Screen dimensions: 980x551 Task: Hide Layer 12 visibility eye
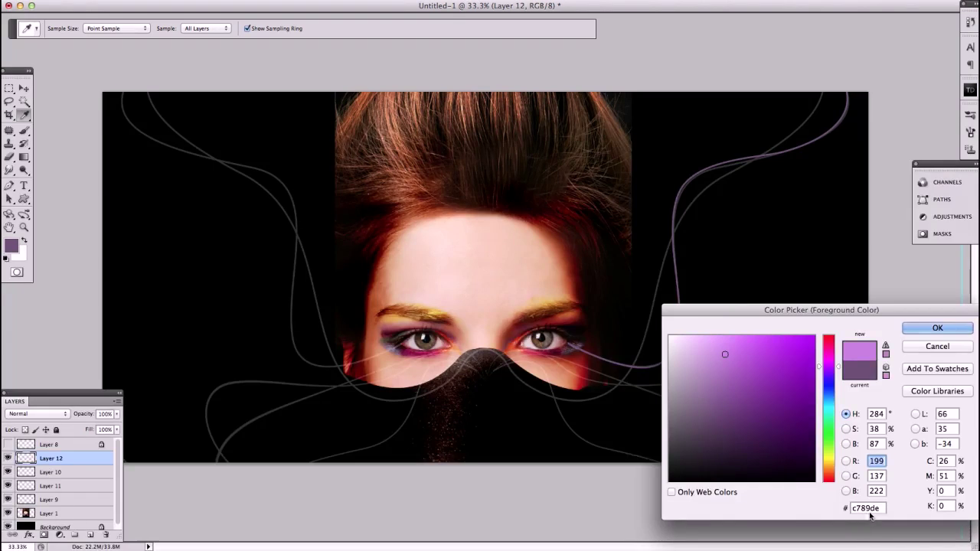[8, 458]
